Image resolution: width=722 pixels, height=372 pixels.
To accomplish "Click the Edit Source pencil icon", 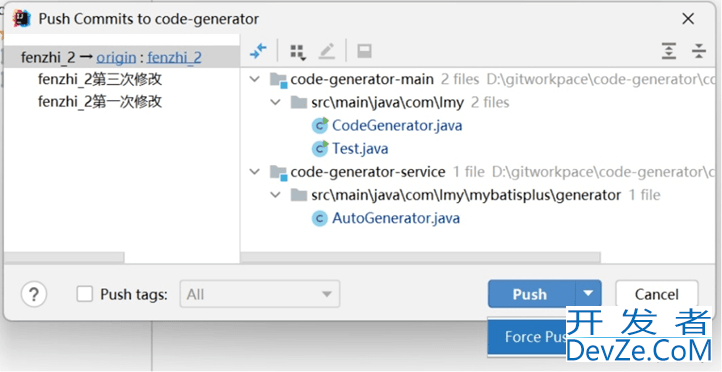I will 327,51.
